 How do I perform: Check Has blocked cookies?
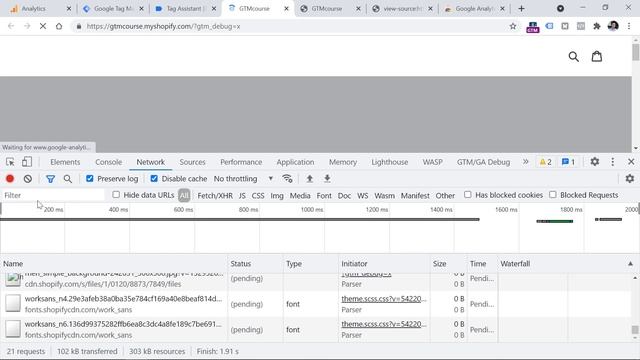tap(468, 195)
